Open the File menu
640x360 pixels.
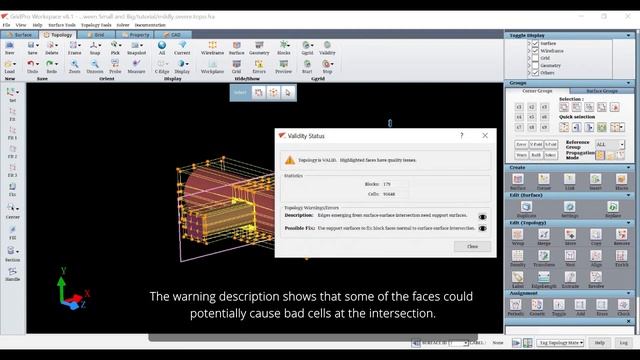click(x=6, y=25)
